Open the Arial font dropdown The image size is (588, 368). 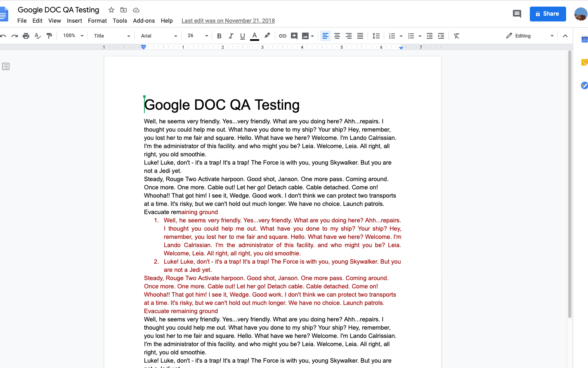pos(159,36)
